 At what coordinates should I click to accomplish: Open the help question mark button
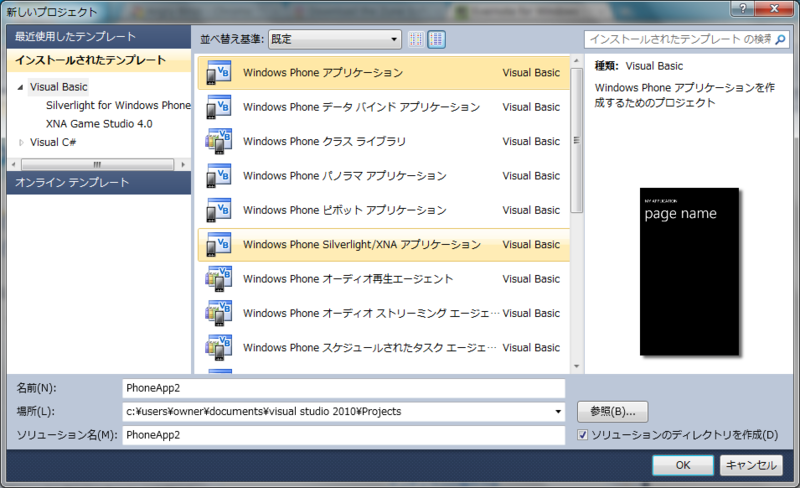click(743, 8)
